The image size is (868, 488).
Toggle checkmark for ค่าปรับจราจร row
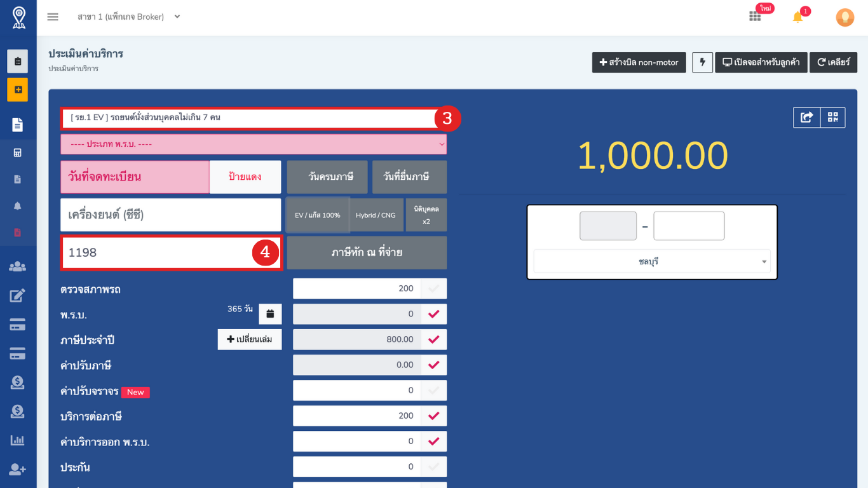[434, 390]
